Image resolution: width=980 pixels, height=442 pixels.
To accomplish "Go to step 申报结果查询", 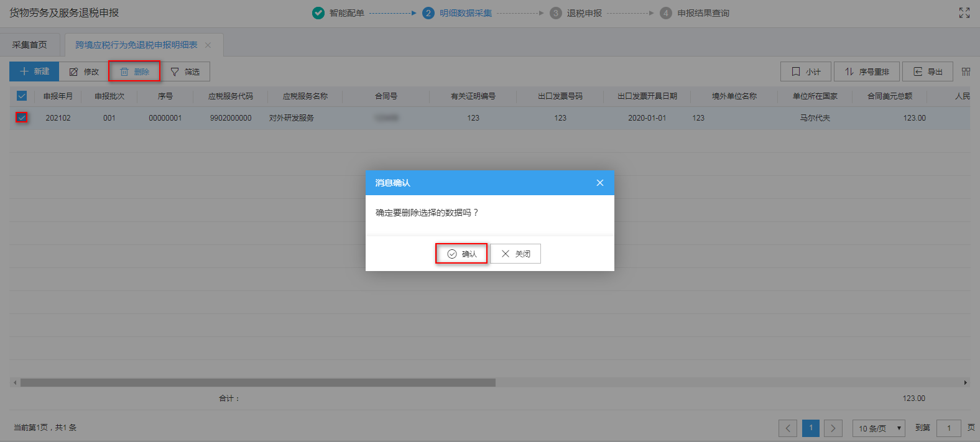I will click(695, 13).
